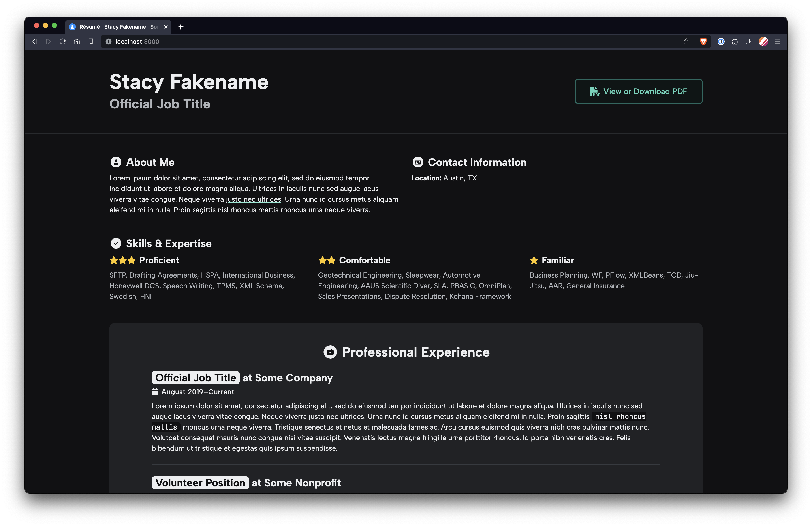This screenshot has height=526, width=812.
Task: Go to the home page icon
Action: [x=77, y=42]
